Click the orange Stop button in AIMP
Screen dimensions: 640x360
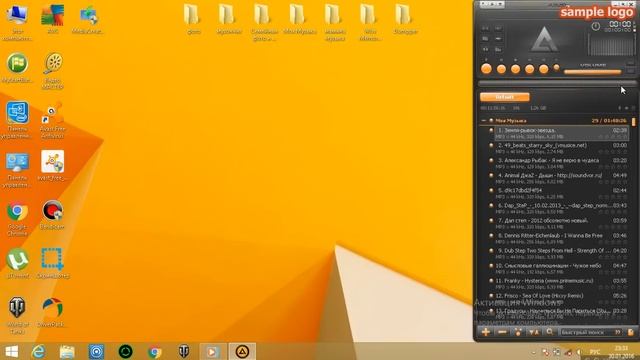click(x=516, y=69)
